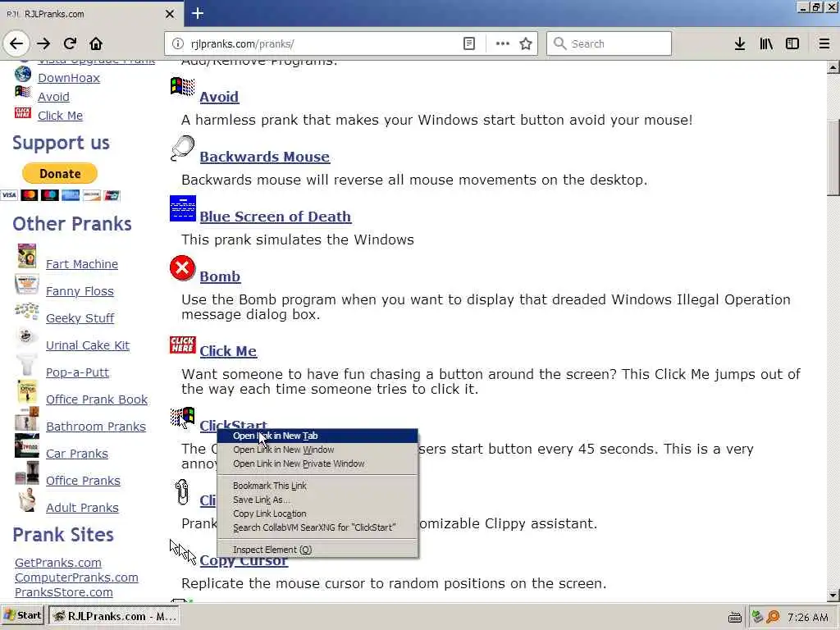Open the home page via house icon
This screenshot has height=630, width=840.
(96, 43)
